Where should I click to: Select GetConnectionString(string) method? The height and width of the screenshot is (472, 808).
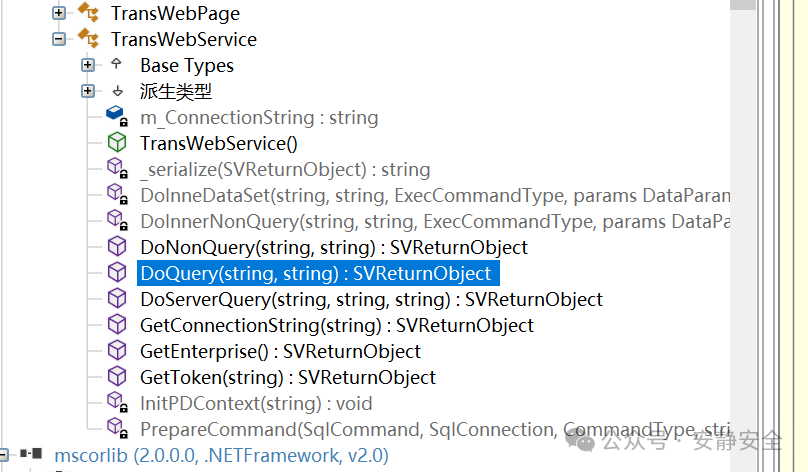337,325
